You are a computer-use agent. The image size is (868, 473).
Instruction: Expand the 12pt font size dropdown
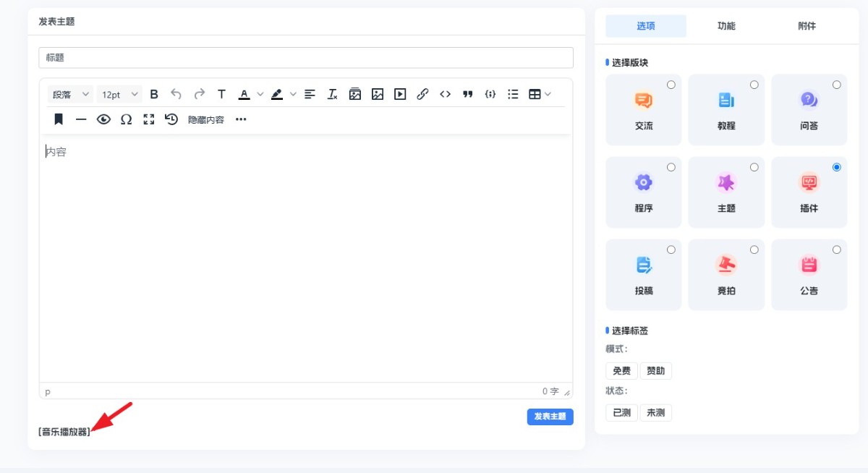pyautogui.click(x=119, y=94)
